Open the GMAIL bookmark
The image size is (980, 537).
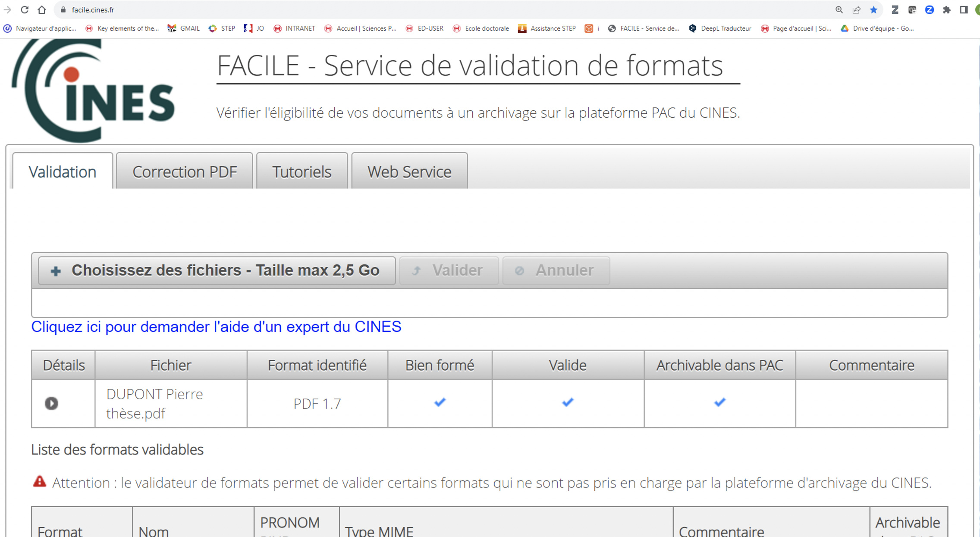(x=184, y=28)
